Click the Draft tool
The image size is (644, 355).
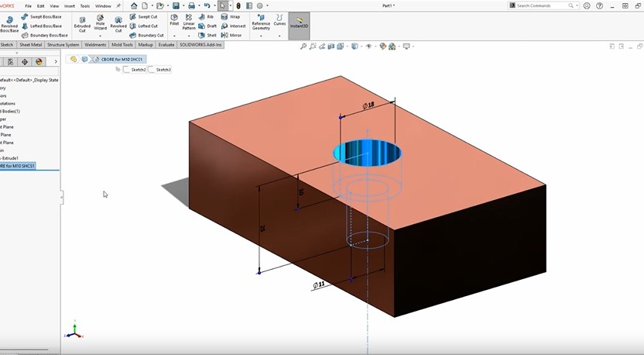pyautogui.click(x=207, y=26)
